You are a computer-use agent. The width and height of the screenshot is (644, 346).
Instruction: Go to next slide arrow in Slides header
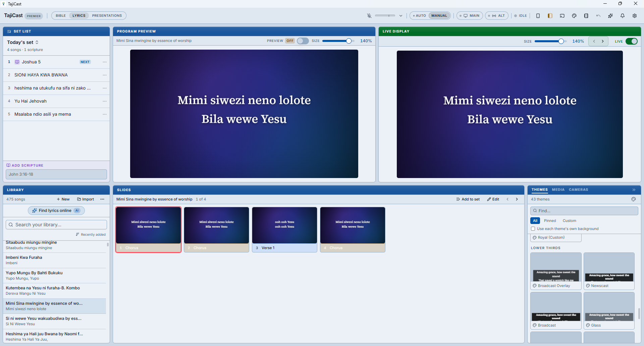click(517, 199)
